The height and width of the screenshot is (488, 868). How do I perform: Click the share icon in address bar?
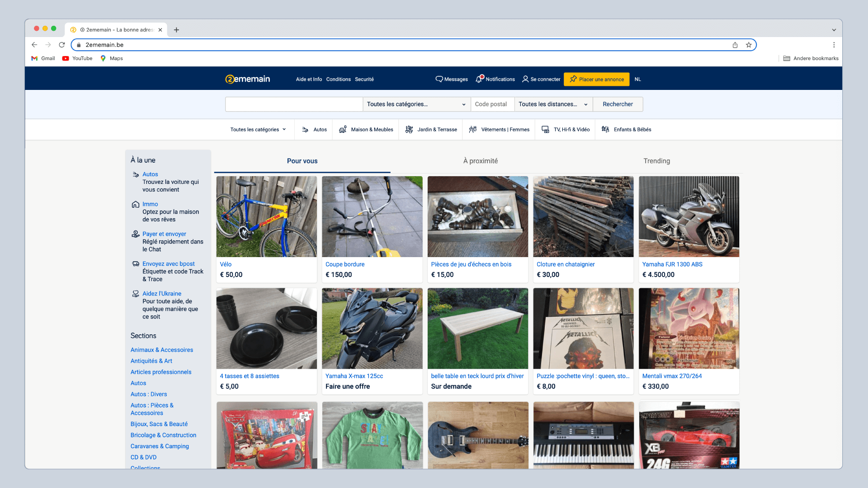click(735, 45)
